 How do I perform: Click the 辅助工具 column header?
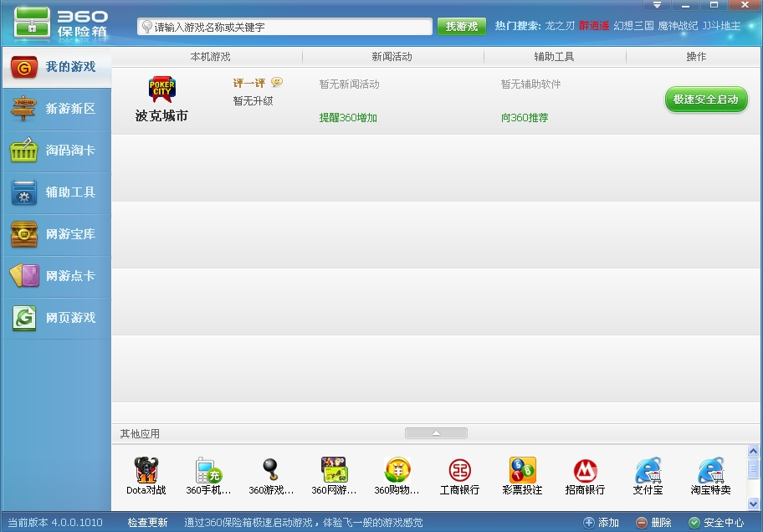(x=554, y=57)
